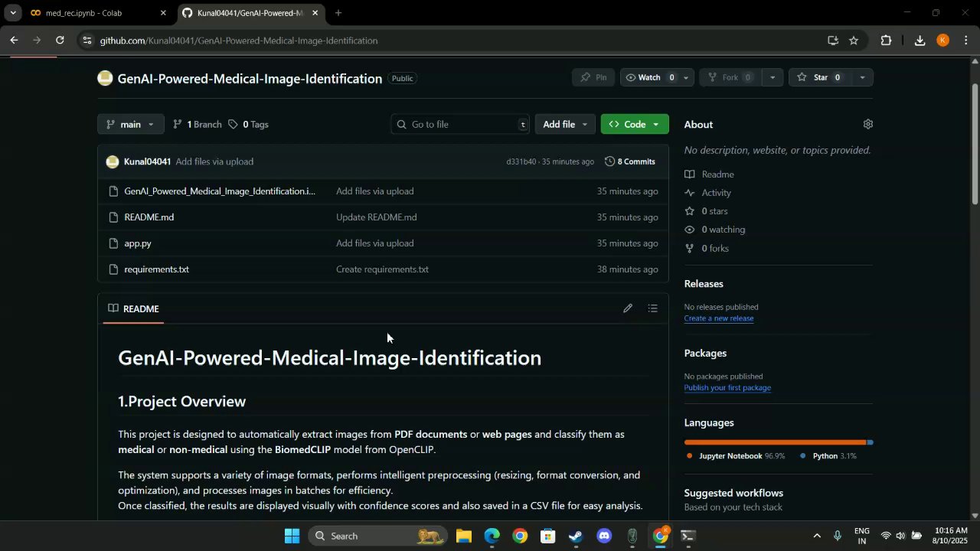Close the med_rec.ipynb Colab tab
980x551 pixels.
[163, 13]
